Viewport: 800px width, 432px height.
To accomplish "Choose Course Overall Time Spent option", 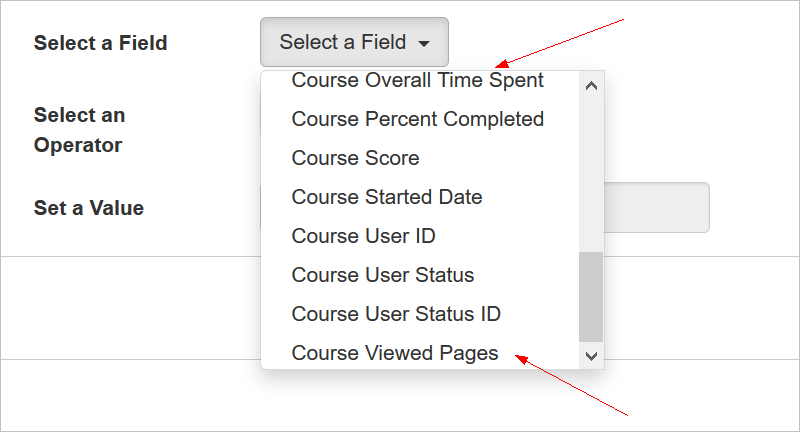I will coord(417,80).
